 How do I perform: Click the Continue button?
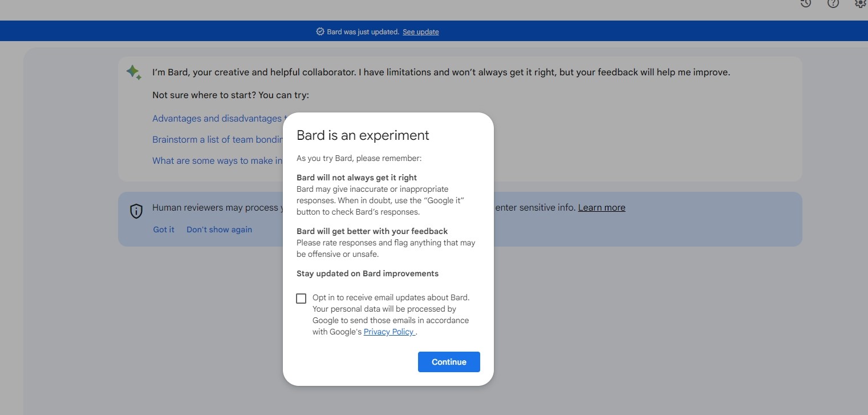coord(449,362)
